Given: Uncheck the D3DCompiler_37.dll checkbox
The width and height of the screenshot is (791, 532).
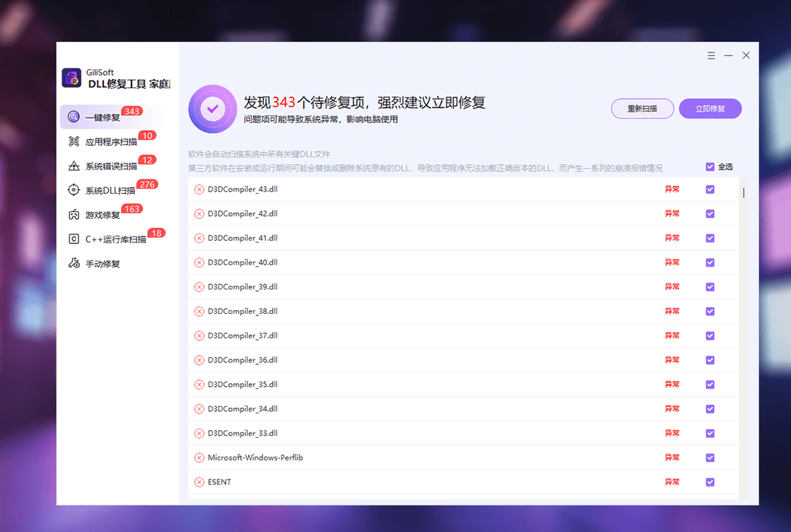Looking at the screenshot, I should 710,336.
